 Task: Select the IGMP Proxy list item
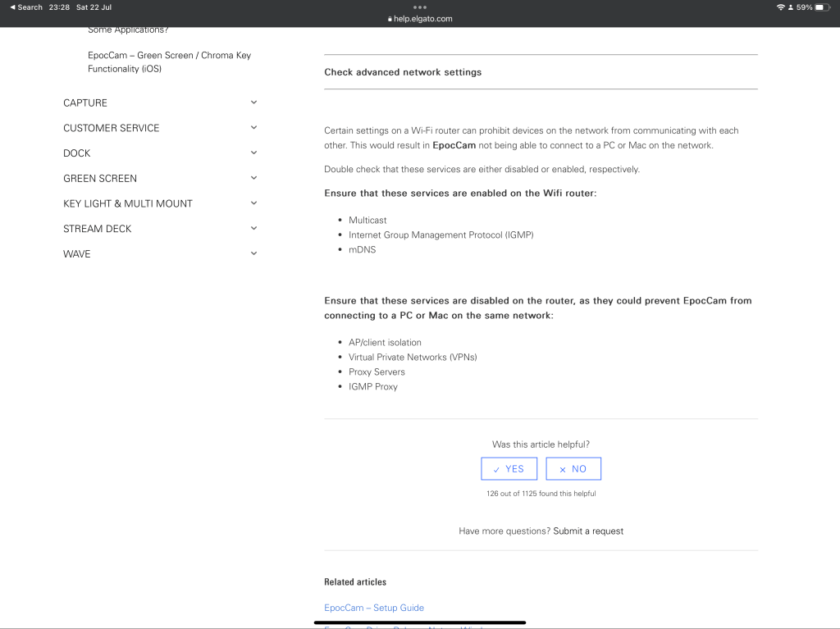point(373,387)
